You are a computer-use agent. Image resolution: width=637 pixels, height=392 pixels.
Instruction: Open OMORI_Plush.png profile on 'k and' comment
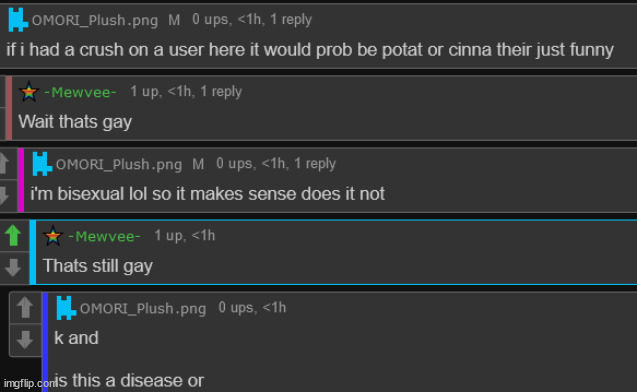point(143,309)
